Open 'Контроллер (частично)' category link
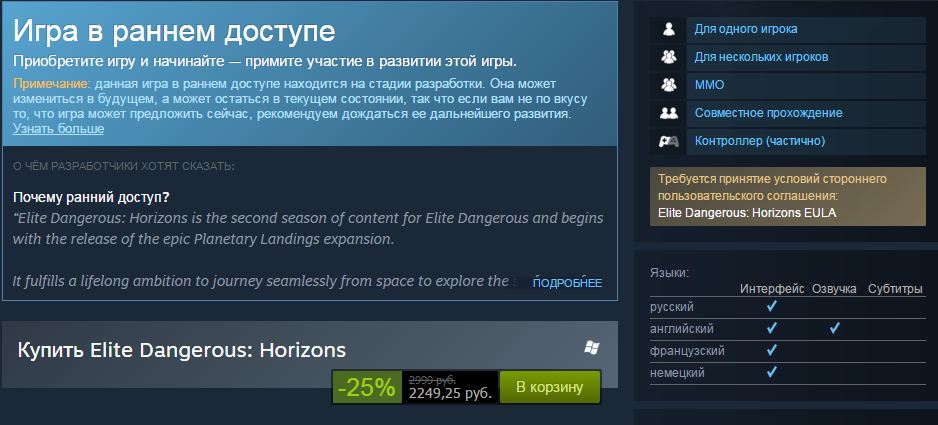Viewport: 938px width, 425px height. click(760, 141)
